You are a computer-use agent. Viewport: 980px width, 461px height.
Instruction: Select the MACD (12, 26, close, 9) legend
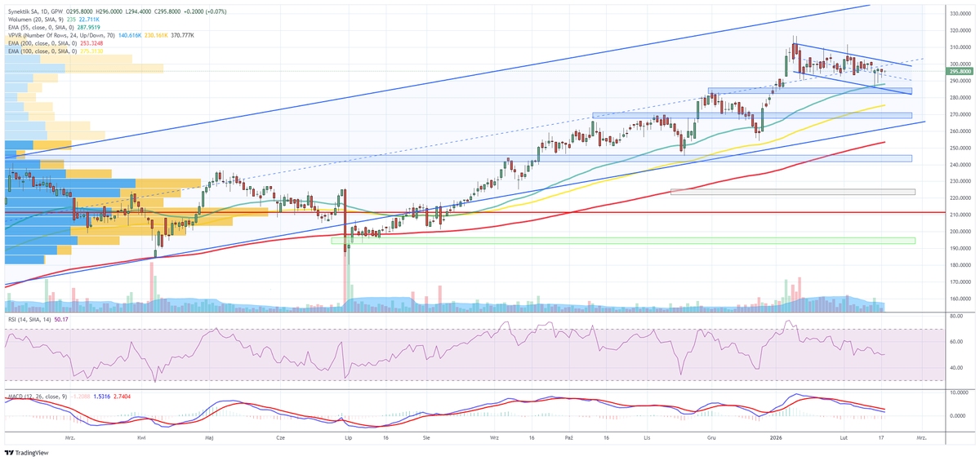point(38,396)
